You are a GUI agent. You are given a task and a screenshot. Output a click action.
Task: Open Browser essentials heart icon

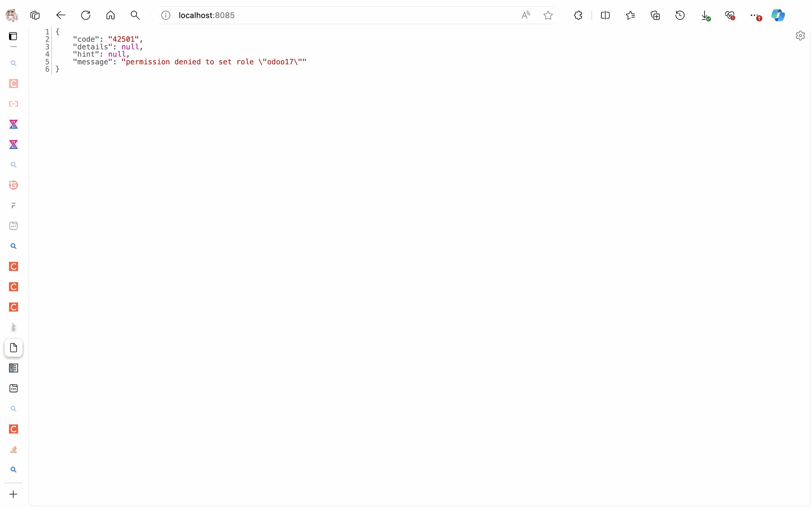pyautogui.click(x=730, y=15)
